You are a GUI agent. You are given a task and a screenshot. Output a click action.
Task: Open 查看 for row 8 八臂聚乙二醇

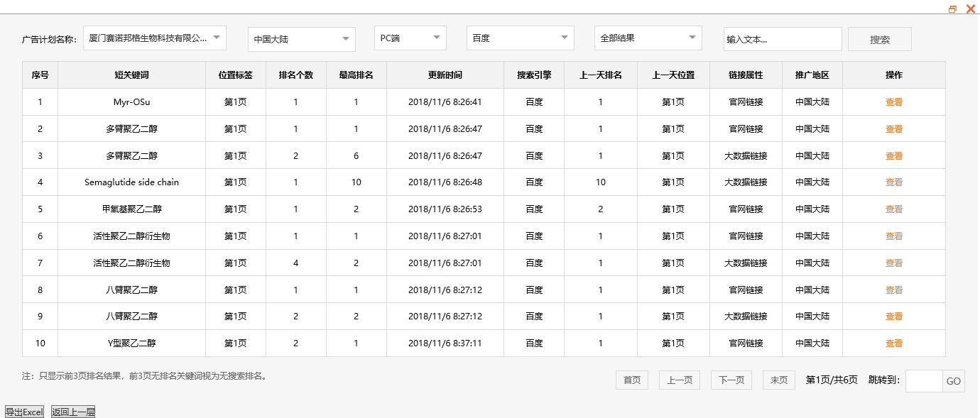(894, 290)
